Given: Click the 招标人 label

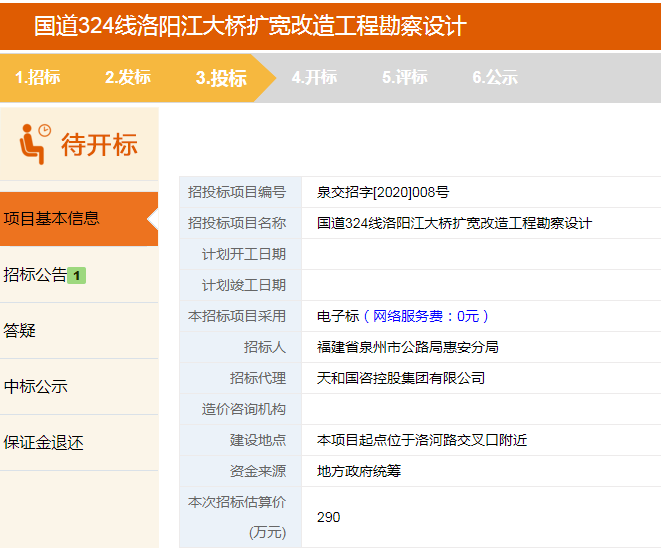Looking at the screenshot, I should [x=265, y=347].
